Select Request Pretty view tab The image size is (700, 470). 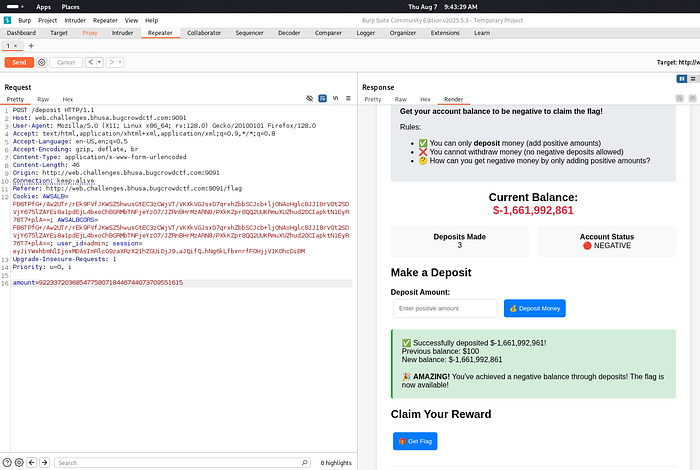15,100
